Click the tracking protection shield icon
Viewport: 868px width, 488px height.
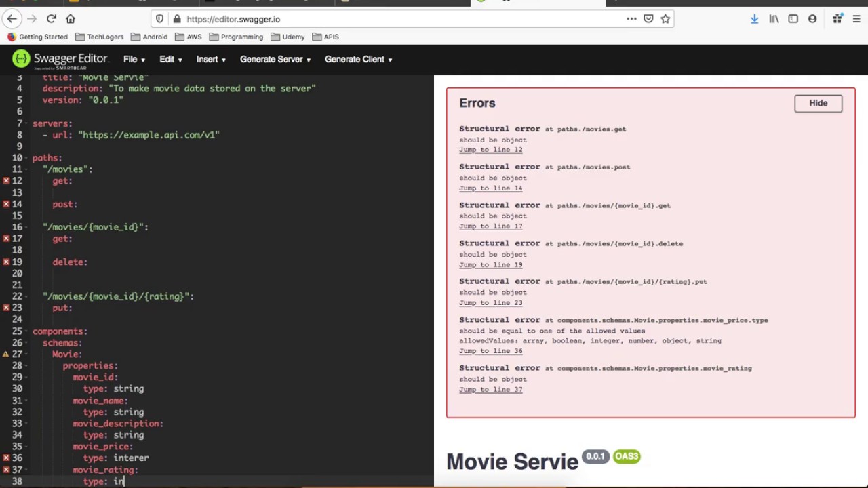pyautogui.click(x=160, y=19)
